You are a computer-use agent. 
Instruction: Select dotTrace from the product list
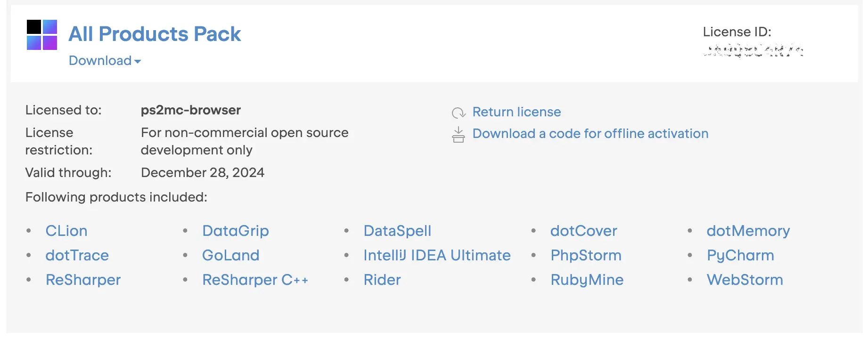pyautogui.click(x=77, y=255)
